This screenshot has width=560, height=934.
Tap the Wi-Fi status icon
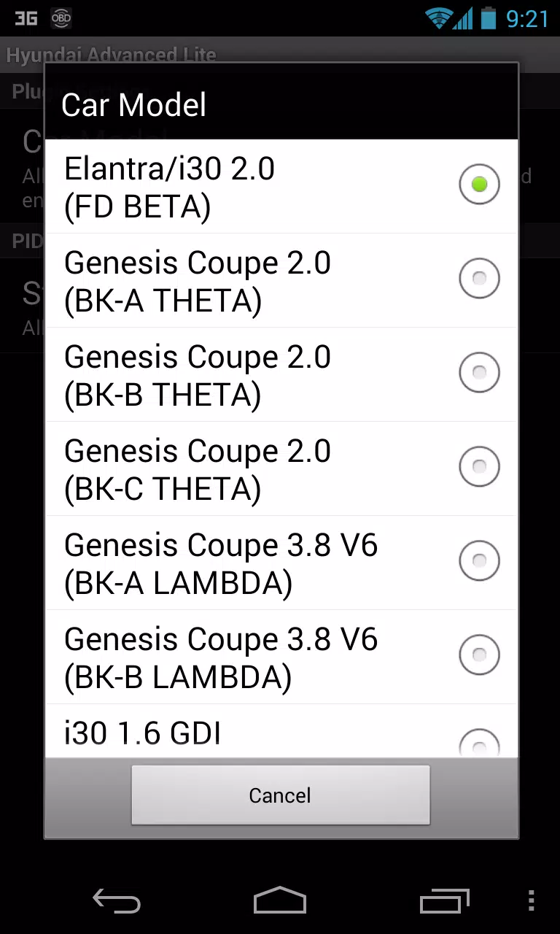(x=439, y=18)
